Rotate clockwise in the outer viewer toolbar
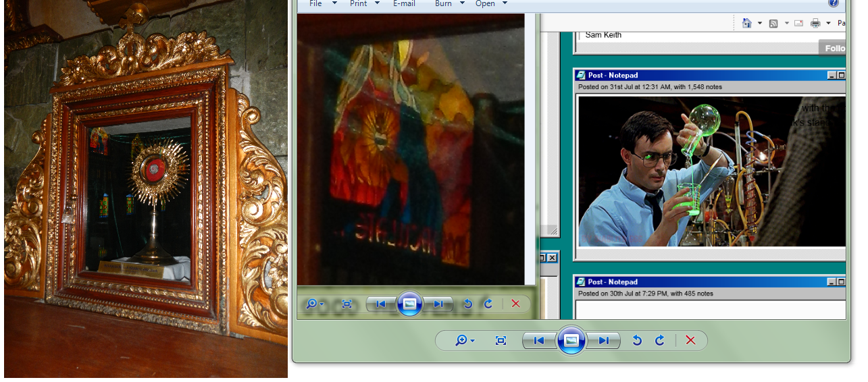Screen dimensions: 868x382 point(659,341)
